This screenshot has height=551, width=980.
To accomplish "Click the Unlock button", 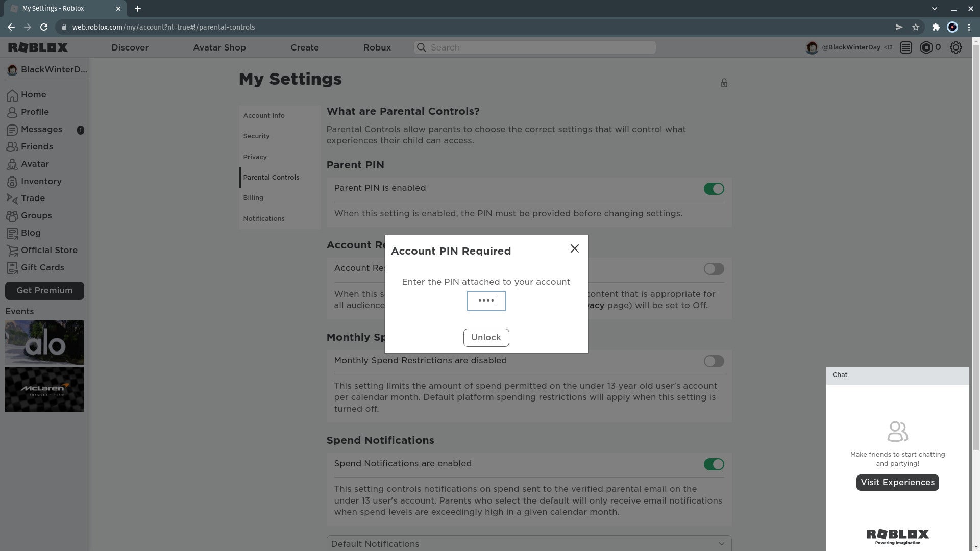I will pos(486,337).
